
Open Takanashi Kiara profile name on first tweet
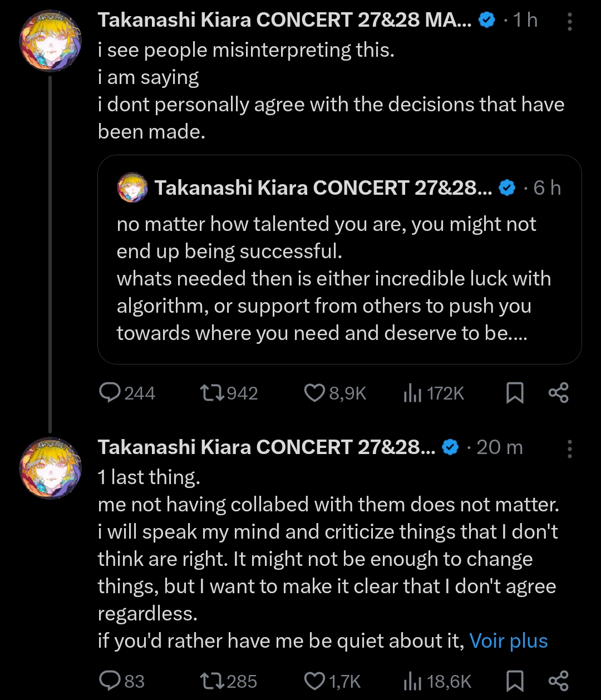tap(284, 21)
